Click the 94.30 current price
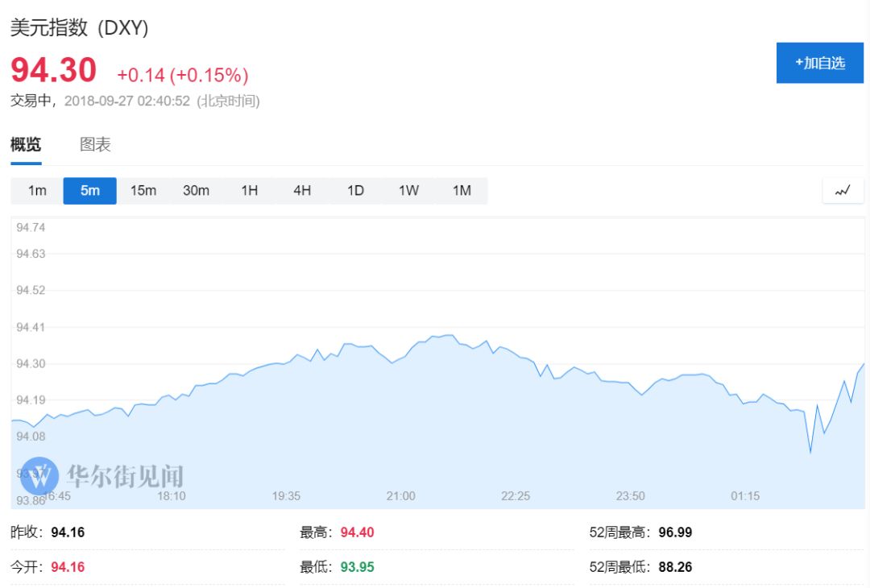Image resolution: width=870 pixels, height=588 pixels. click(53, 71)
